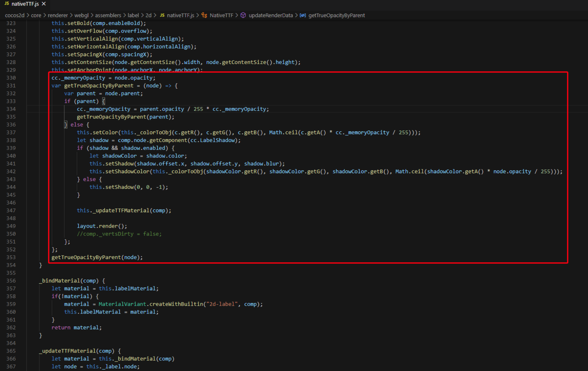
Task: Click the JS file icon in the tab
Action: pyautogui.click(x=6, y=4)
